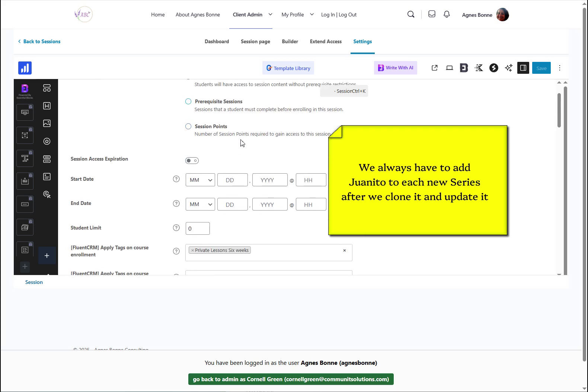Toggle the settings sidebar panel icon

pyautogui.click(x=523, y=68)
